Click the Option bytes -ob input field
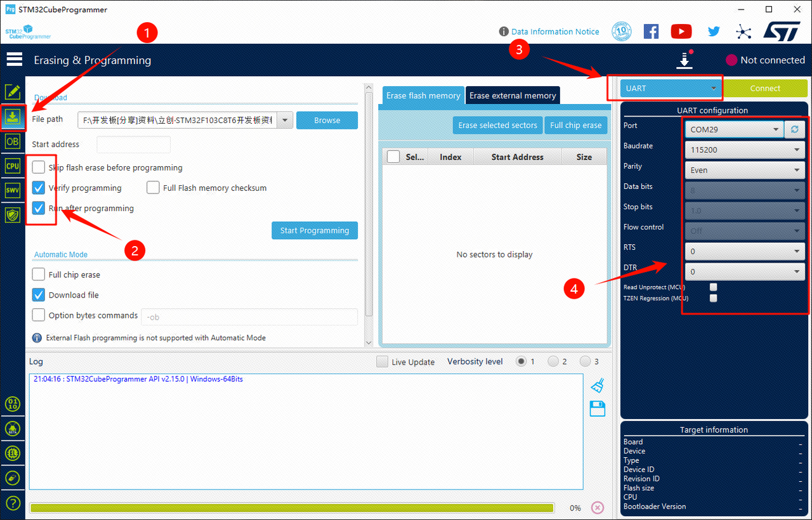Viewport: 812px width, 520px height. point(249,316)
